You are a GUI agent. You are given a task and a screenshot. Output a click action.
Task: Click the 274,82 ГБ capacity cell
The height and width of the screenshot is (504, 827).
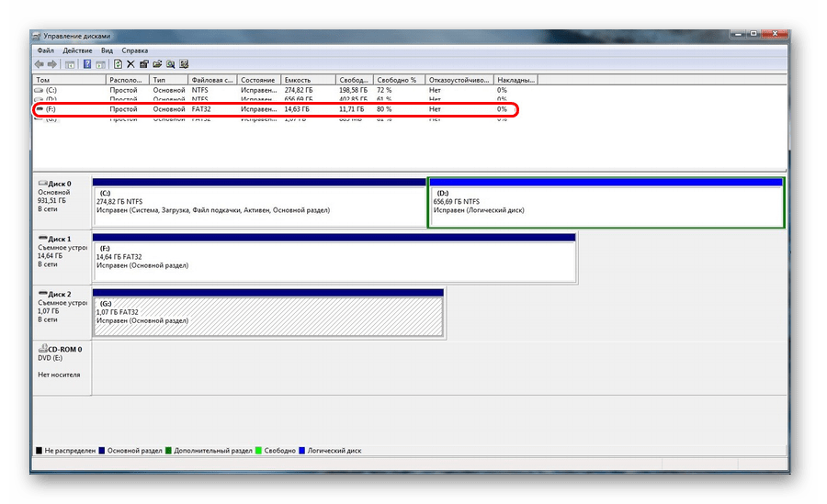[x=299, y=90]
